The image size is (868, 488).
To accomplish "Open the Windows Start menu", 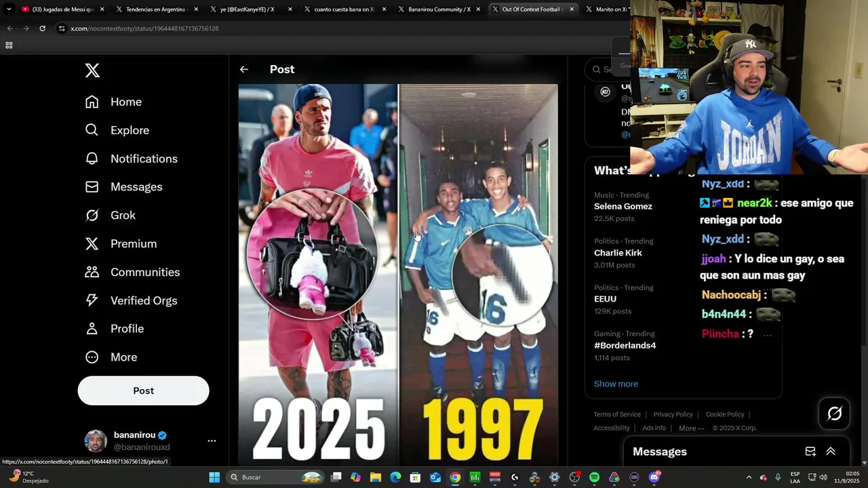I will (x=214, y=477).
